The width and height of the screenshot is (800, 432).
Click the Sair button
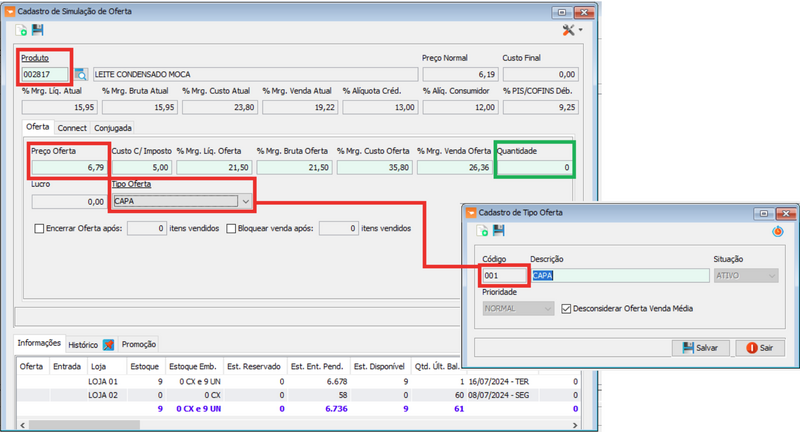(x=759, y=347)
